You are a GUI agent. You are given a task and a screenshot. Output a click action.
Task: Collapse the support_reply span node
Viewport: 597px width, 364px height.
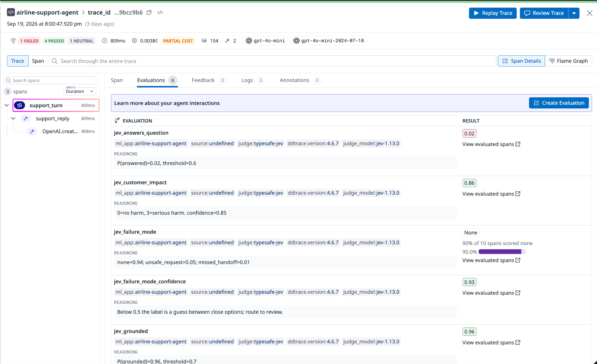[x=13, y=118]
